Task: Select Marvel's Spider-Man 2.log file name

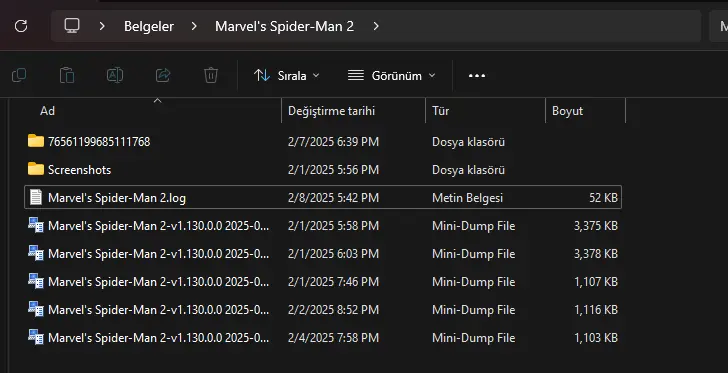Action: 117,198
